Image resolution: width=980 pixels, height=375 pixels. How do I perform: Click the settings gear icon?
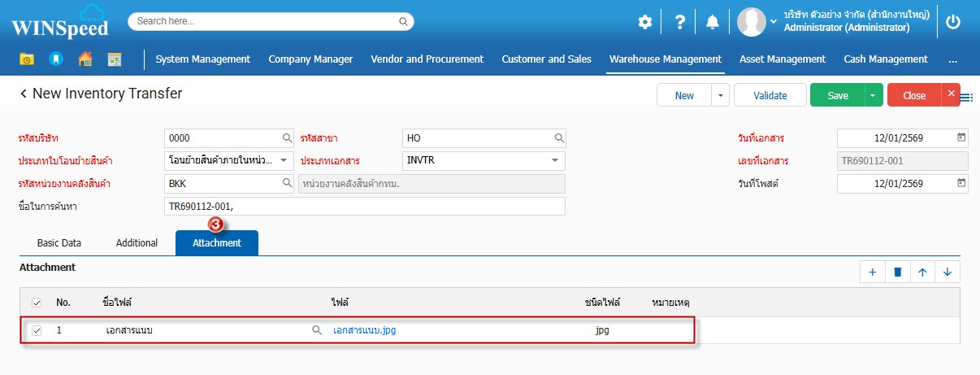[x=644, y=22]
